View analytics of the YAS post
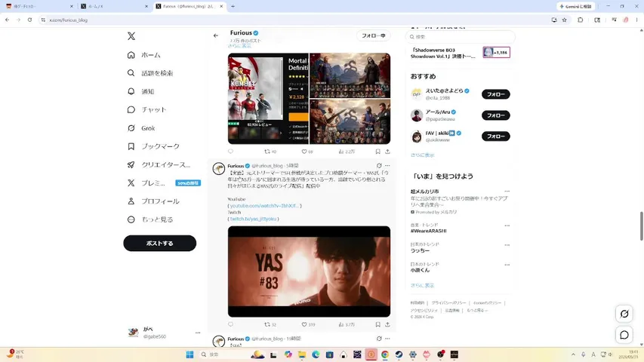Screen dimensions: 644x362 tap(347, 324)
